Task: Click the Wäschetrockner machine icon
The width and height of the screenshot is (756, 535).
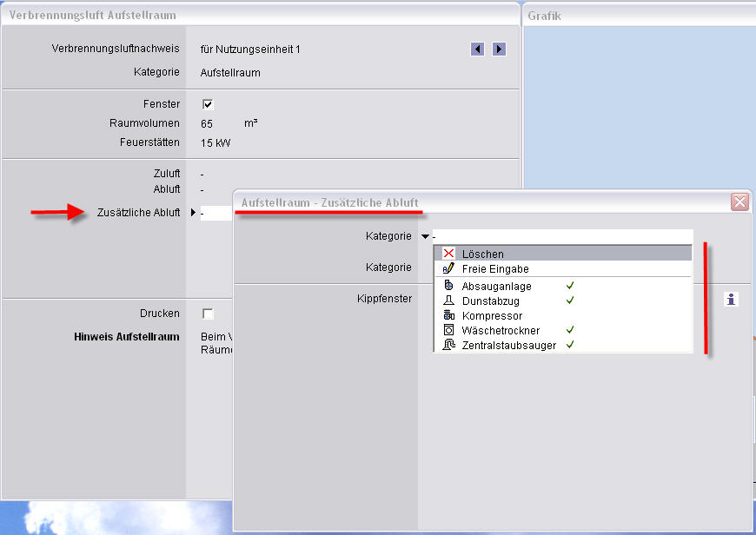Action: coord(448,331)
